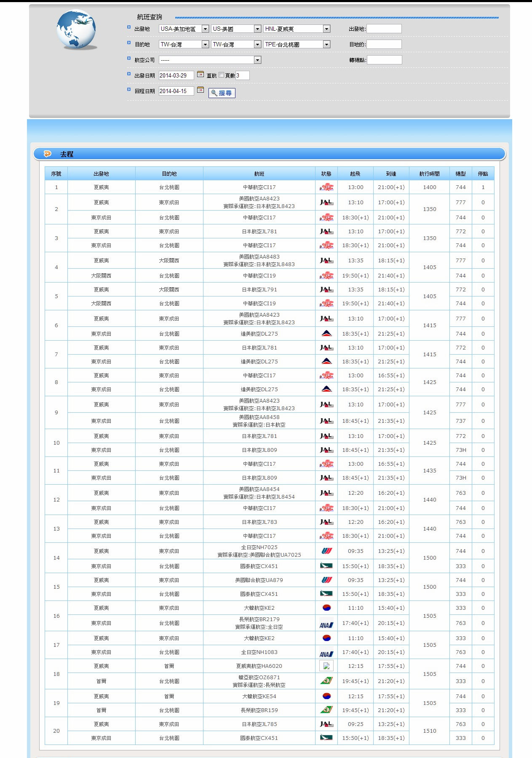532x758 pixels.
Task: Click the 搜尋 search button
Action: (222, 93)
